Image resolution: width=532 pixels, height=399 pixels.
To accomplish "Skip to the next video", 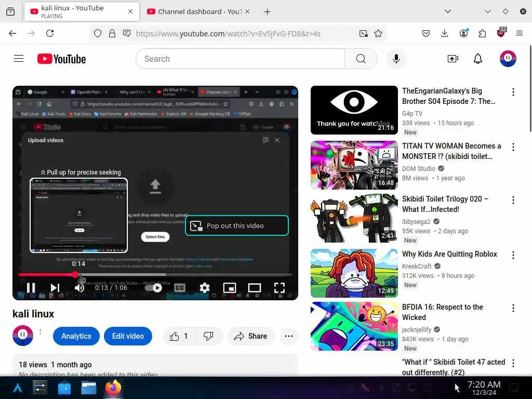I will (x=55, y=288).
